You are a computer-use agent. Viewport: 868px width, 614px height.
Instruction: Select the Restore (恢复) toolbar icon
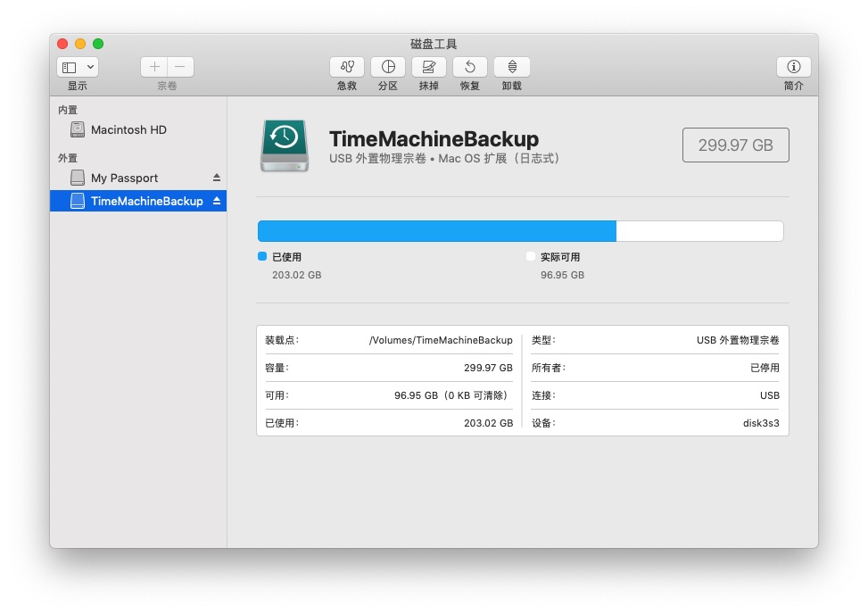470,67
